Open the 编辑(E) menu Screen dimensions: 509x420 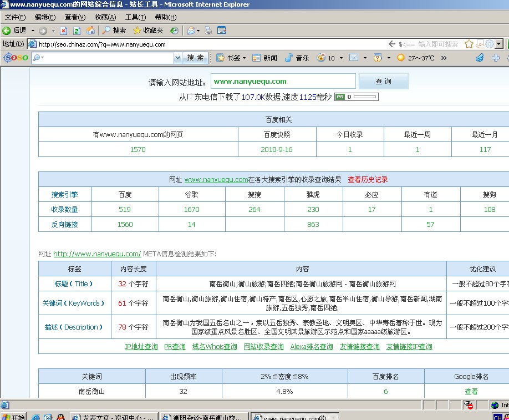coord(45,17)
